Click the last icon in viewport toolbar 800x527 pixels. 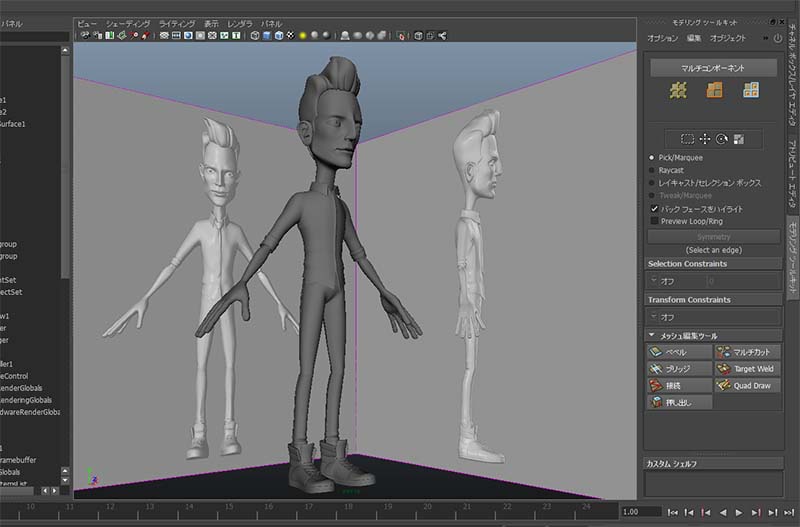(x=442, y=36)
